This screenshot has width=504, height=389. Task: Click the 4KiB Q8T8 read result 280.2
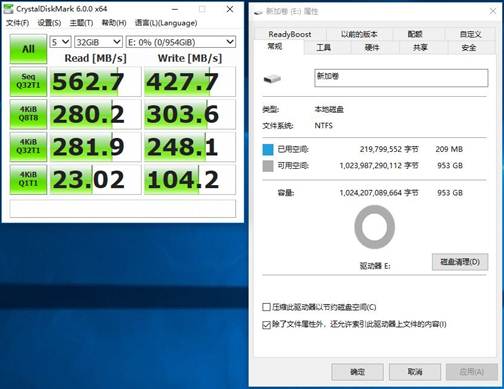click(x=96, y=114)
